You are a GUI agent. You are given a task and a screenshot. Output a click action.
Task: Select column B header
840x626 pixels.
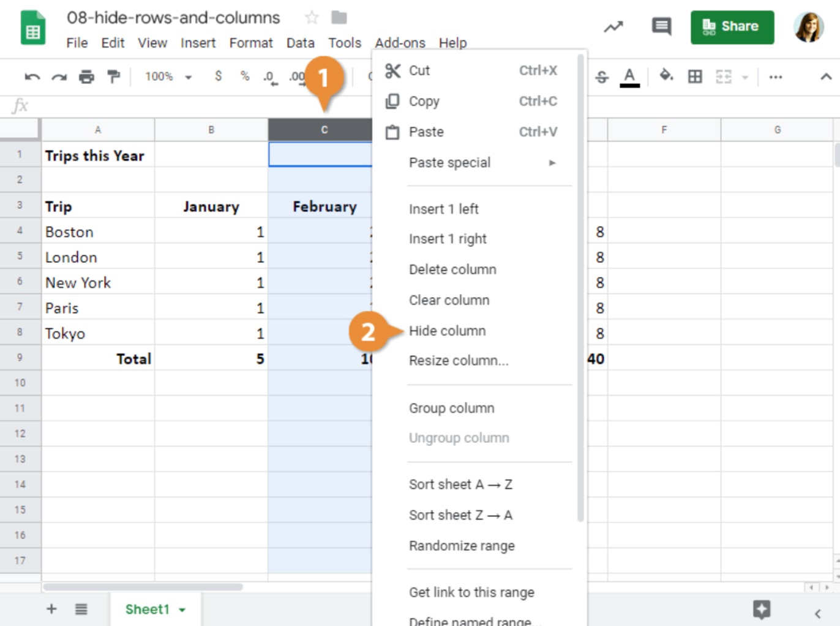pyautogui.click(x=211, y=130)
